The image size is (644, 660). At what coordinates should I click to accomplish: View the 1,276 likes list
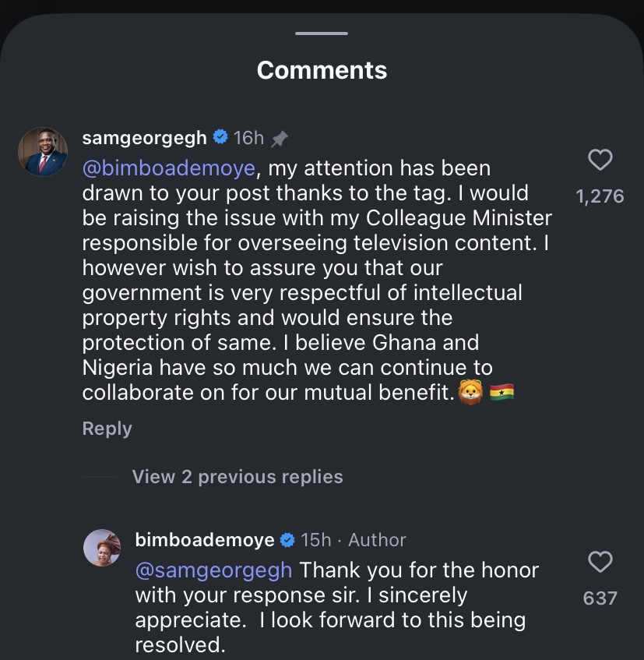pyautogui.click(x=600, y=196)
